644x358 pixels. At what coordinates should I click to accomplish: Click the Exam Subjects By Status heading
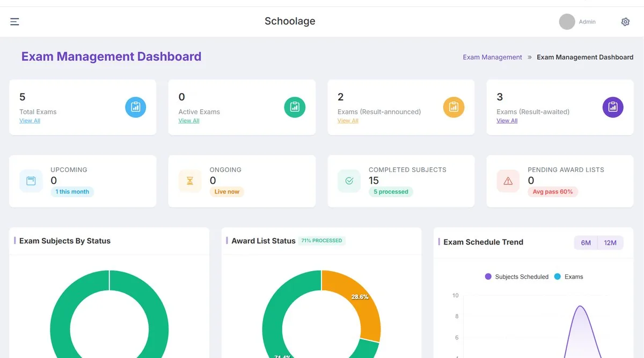coord(65,241)
